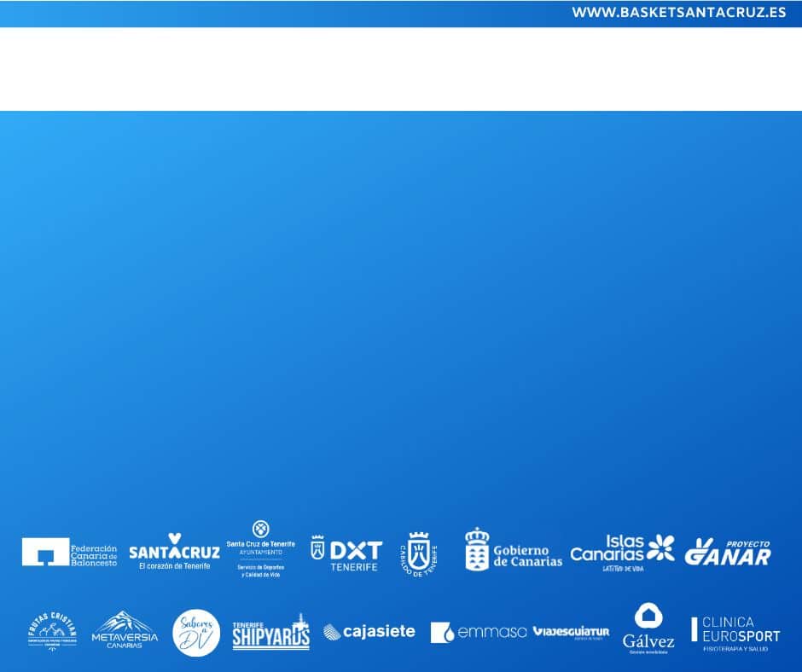The image size is (802, 672).
Task: Click the Tenerife Shipyards logo
Action: coord(270,632)
